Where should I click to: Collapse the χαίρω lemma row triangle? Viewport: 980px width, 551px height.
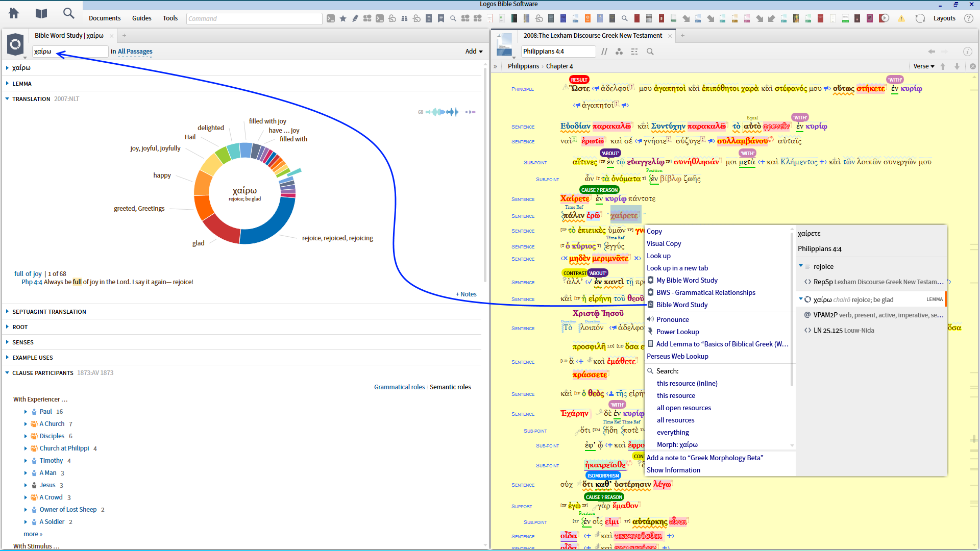click(800, 299)
